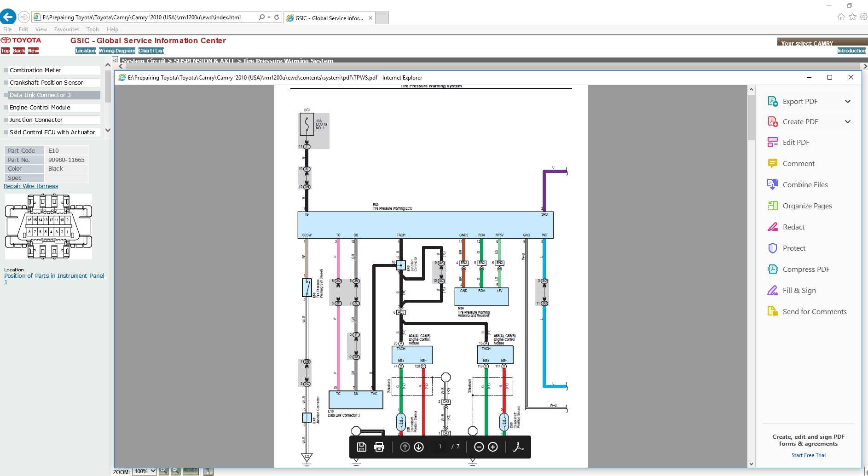Expand Create PDF options chevron
This screenshot has height=476, width=868.
pyautogui.click(x=848, y=121)
